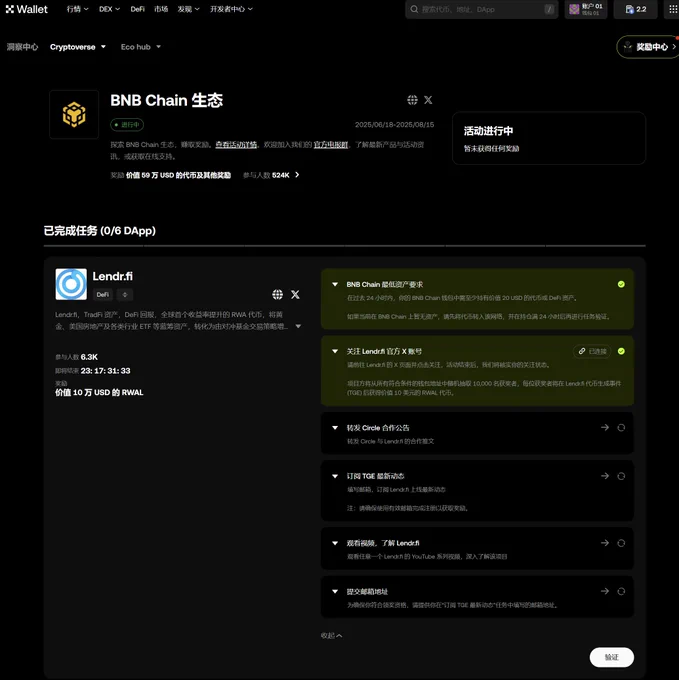Expand the Lendr.fi description text
The width and height of the screenshot is (679, 680).
pos(298,326)
